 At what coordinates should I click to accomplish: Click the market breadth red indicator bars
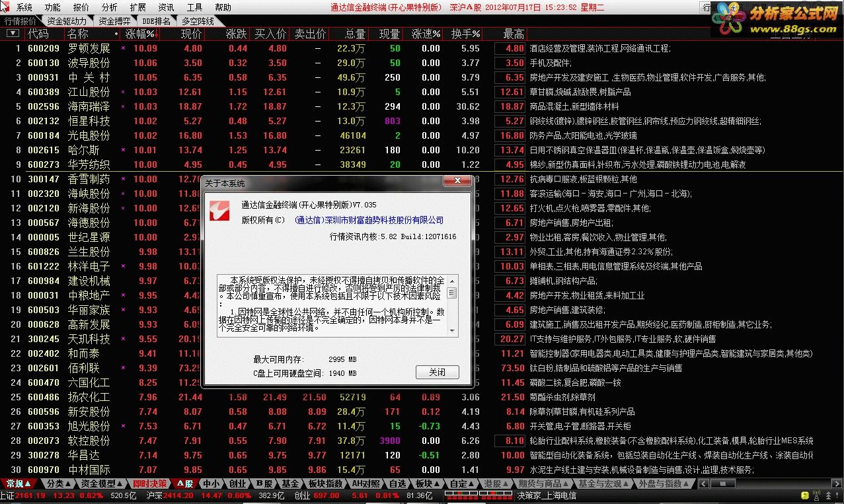(479, 495)
